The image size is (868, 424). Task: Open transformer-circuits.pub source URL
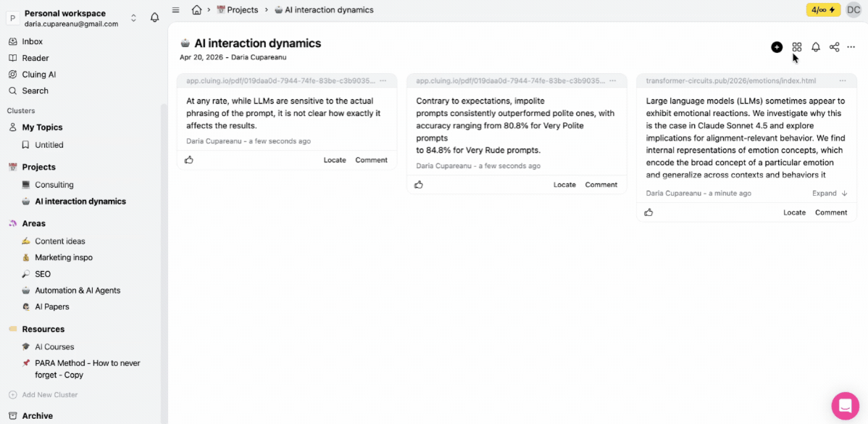click(731, 81)
